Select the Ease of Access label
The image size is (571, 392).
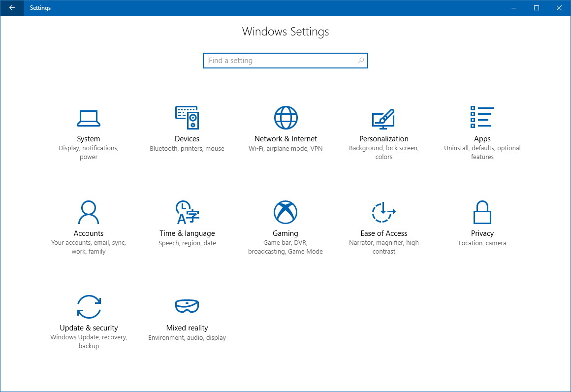384,233
